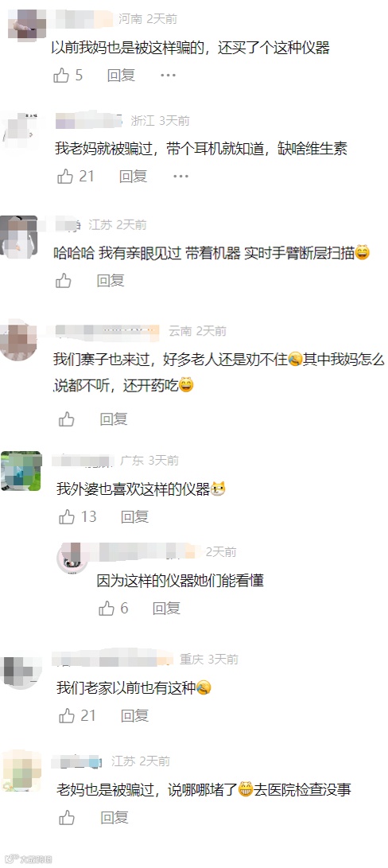This screenshot has width=388, height=868.
Task: Reply to the Jiangsu 哈哈哈 comment
Action: [111, 281]
